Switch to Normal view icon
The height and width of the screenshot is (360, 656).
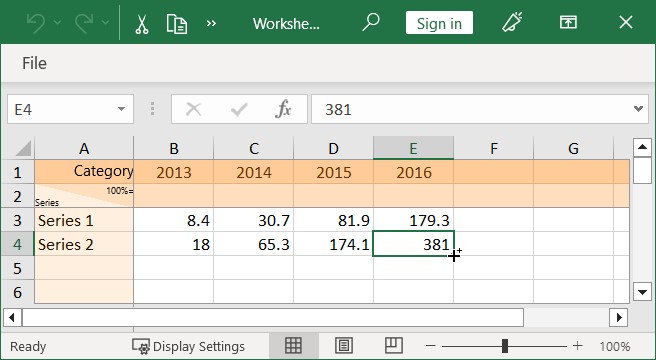click(293, 346)
